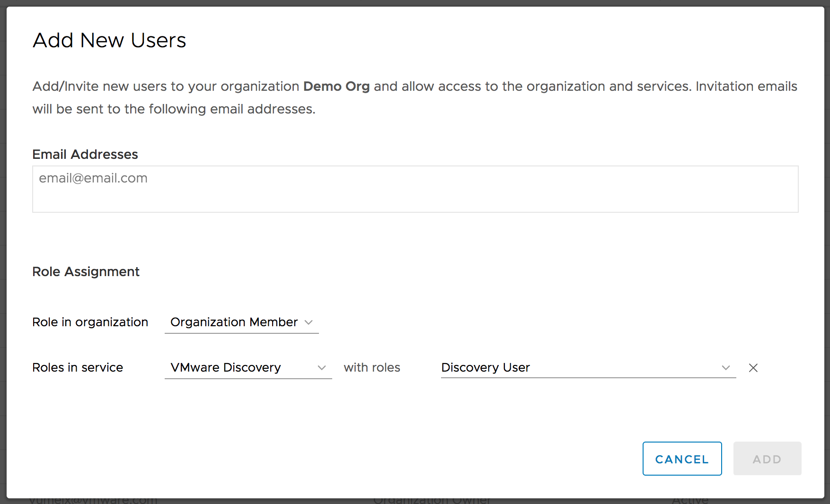
Task: Click the 'with roles' text
Action: [x=372, y=368]
